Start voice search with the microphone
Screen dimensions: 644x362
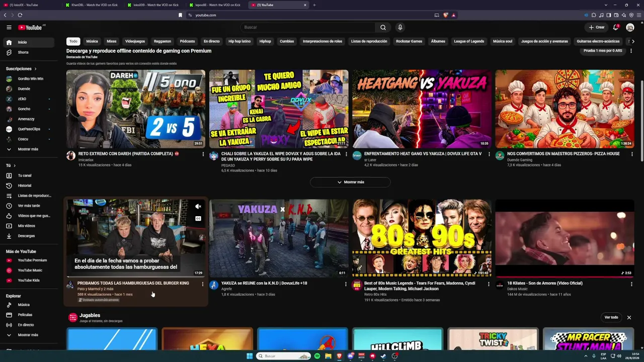pyautogui.click(x=400, y=27)
